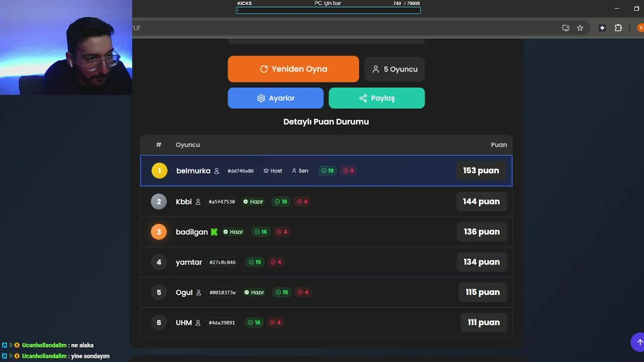The width and height of the screenshot is (644, 362).
Task: Click Ogul's Hazır status tag
Action: pyautogui.click(x=254, y=292)
